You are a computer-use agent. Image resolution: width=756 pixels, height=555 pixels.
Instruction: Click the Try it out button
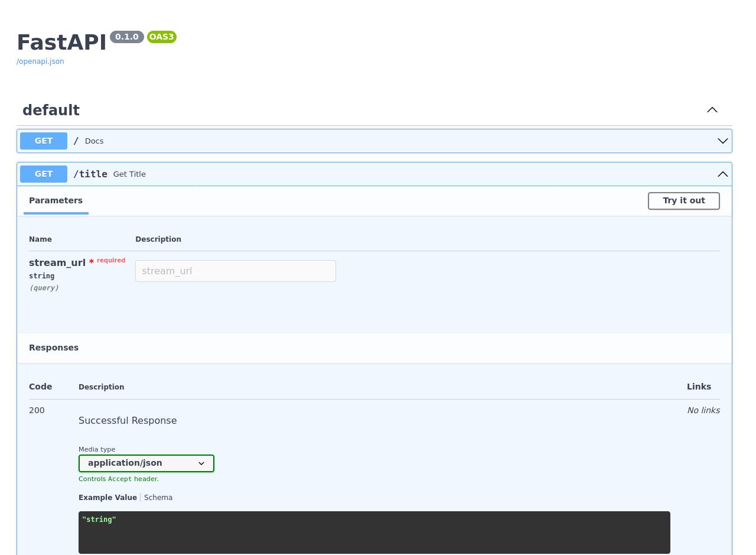[684, 201]
